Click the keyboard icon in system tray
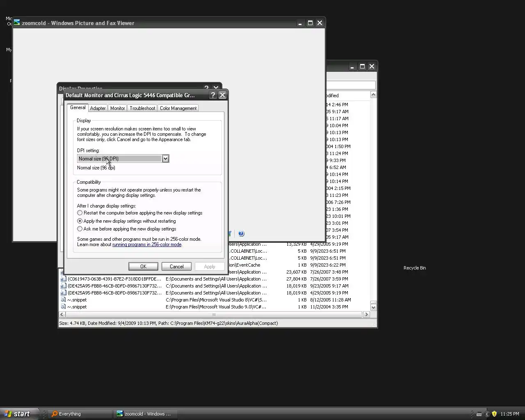 tap(479, 414)
